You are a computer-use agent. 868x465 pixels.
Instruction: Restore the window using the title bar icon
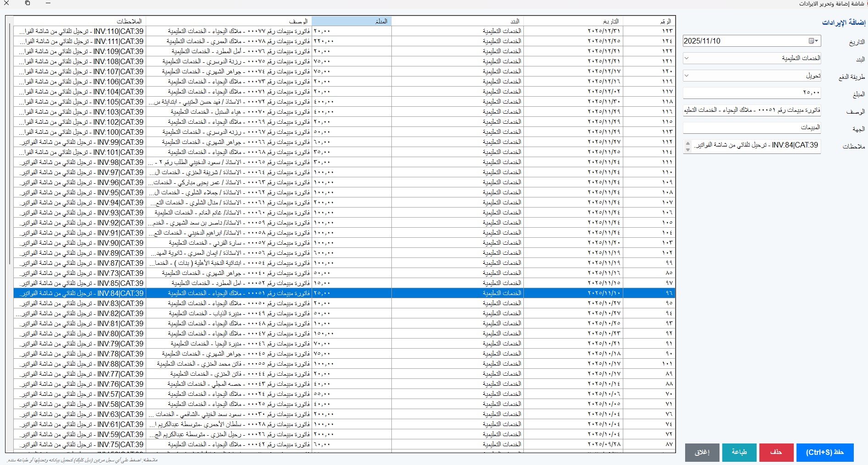click(27, 3)
